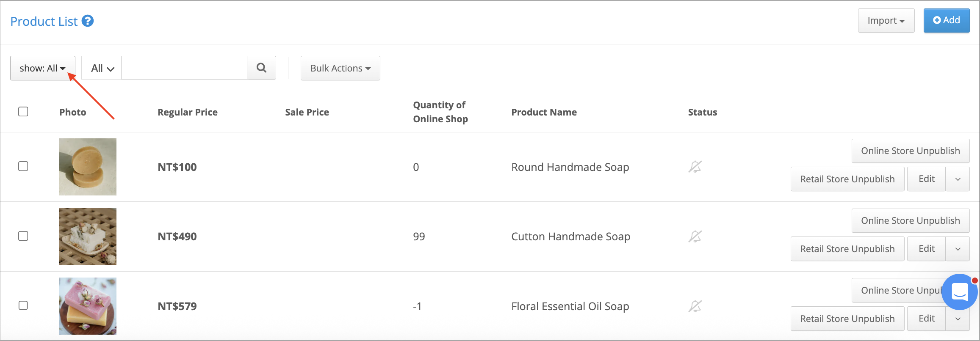Unpublish Floral Essential Oil Soap retail store
The image size is (980, 341).
click(847, 319)
